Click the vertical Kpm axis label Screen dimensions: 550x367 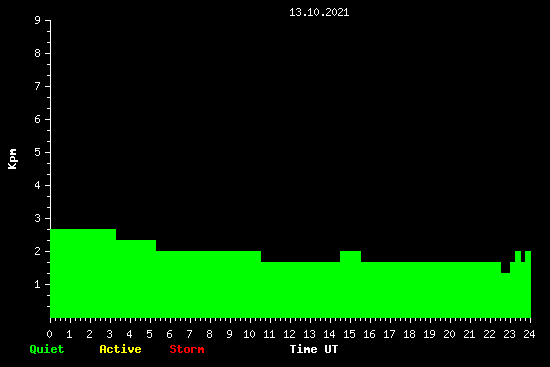tap(13, 159)
